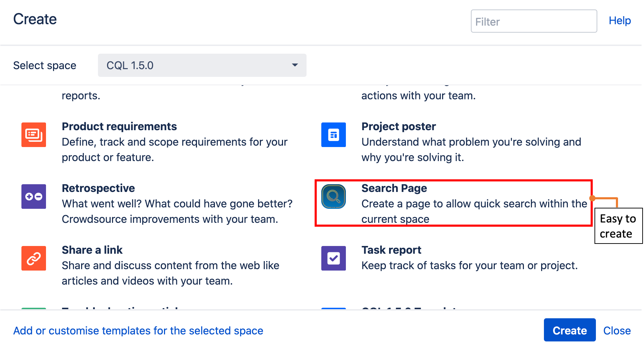Open the Select space dropdown
Viewport: 644px width, 346px height.
(x=202, y=65)
